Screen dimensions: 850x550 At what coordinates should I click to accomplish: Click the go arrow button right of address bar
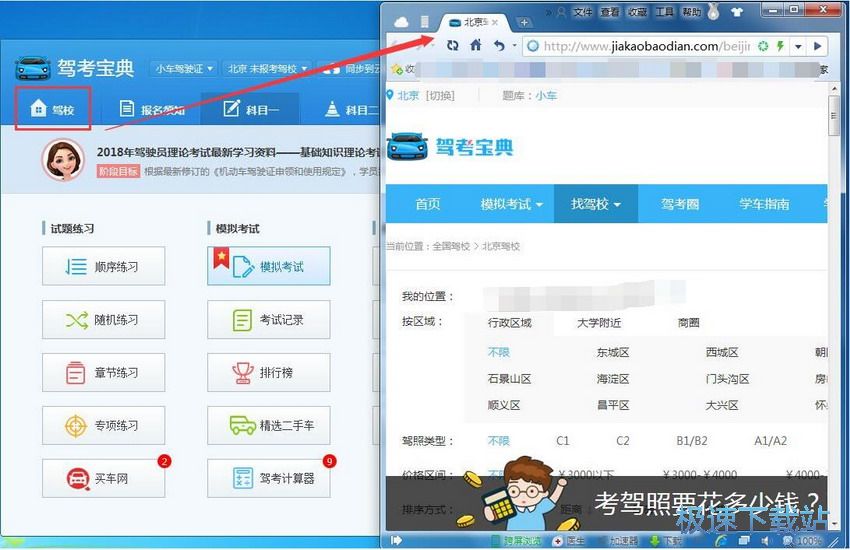tap(817, 46)
